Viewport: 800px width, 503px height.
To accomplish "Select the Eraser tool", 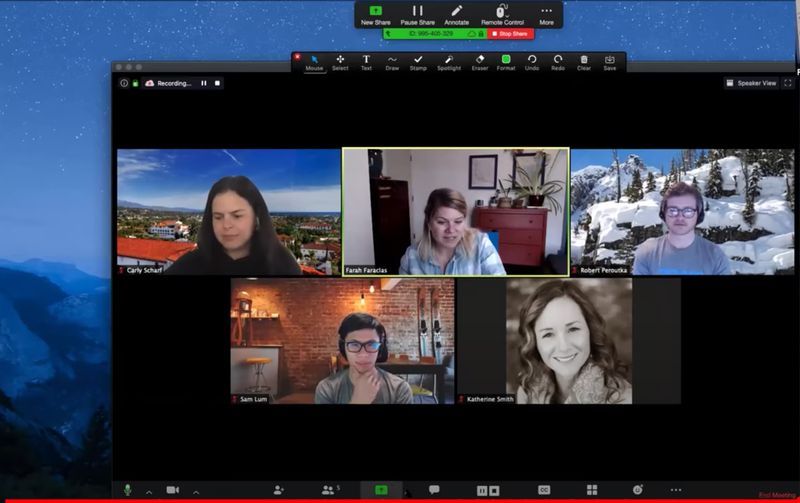I will click(x=480, y=62).
